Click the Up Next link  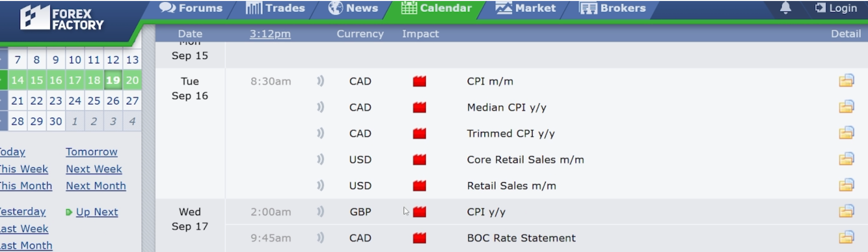point(97,212)
